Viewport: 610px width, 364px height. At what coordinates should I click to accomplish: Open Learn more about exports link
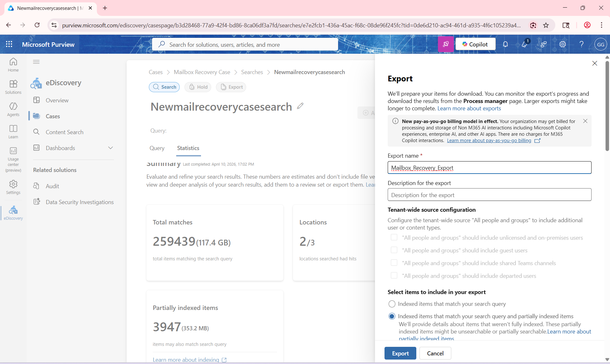point(469,108)
